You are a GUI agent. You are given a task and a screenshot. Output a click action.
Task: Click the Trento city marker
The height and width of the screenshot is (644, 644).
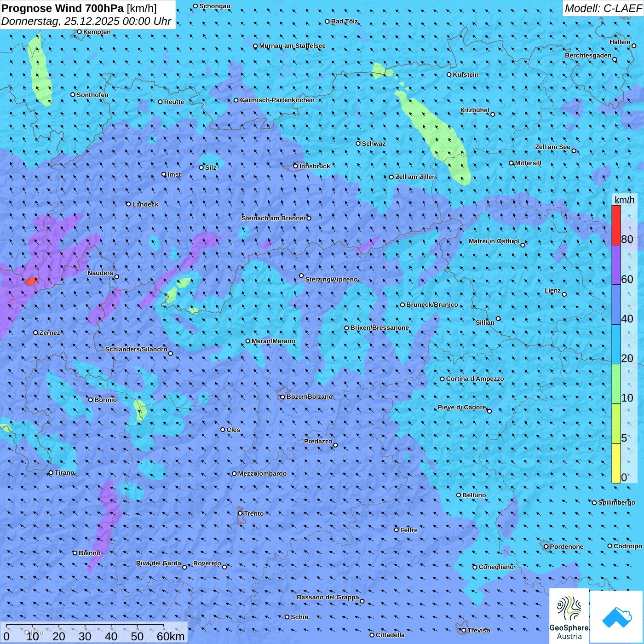(x=240, y=513)
